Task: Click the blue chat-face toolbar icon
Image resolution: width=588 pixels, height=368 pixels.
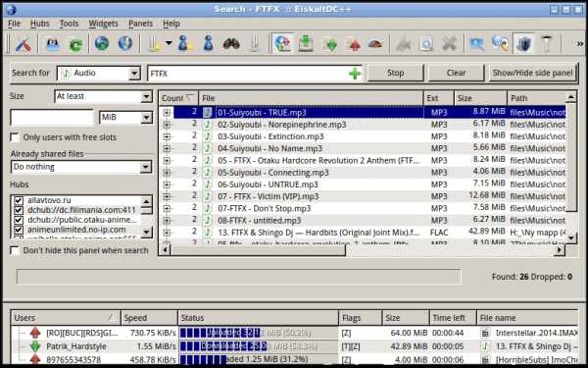Action: point(53,44)
